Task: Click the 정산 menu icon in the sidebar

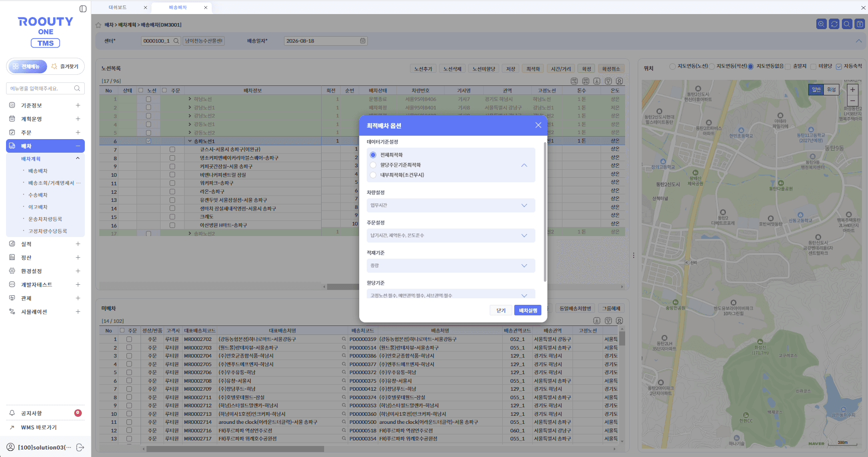Action: pos(12,257)
